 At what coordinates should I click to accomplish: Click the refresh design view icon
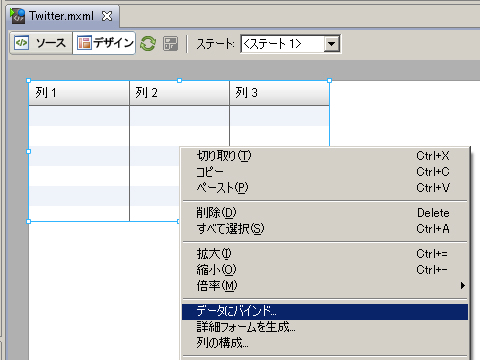click(148, 43)
